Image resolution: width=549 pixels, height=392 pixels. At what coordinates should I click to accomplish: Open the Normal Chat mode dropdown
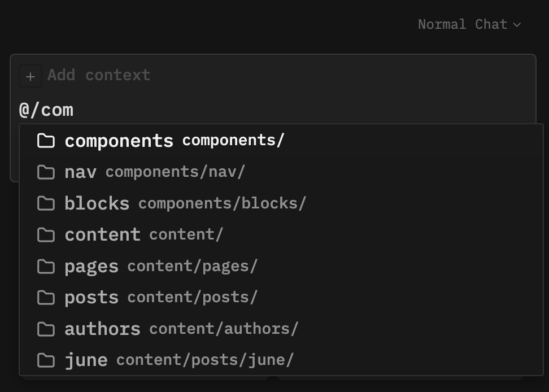463,24
